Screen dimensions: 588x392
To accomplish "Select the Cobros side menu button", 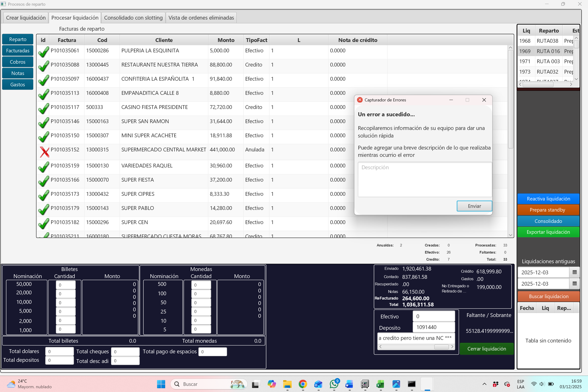I will (x=17, y=62).
